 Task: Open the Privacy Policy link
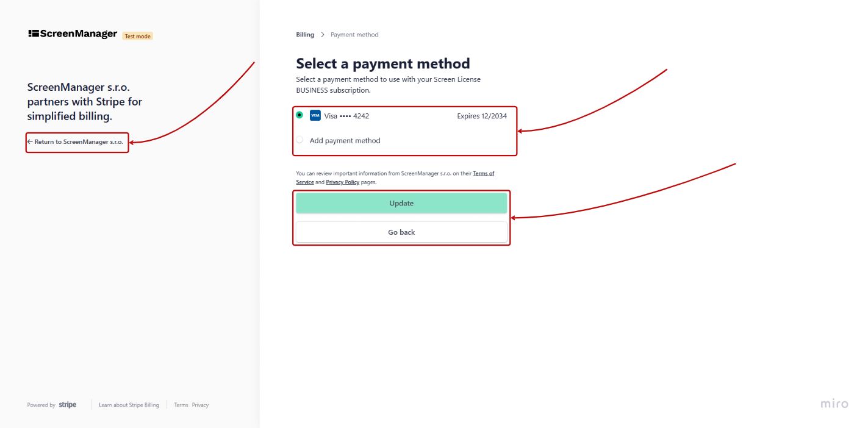pos(342,182)
